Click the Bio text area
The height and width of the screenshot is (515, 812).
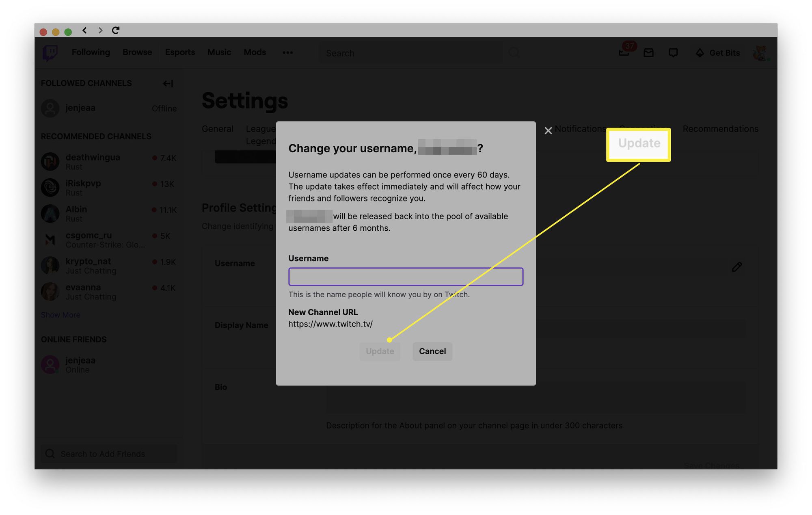click(536, 397)
